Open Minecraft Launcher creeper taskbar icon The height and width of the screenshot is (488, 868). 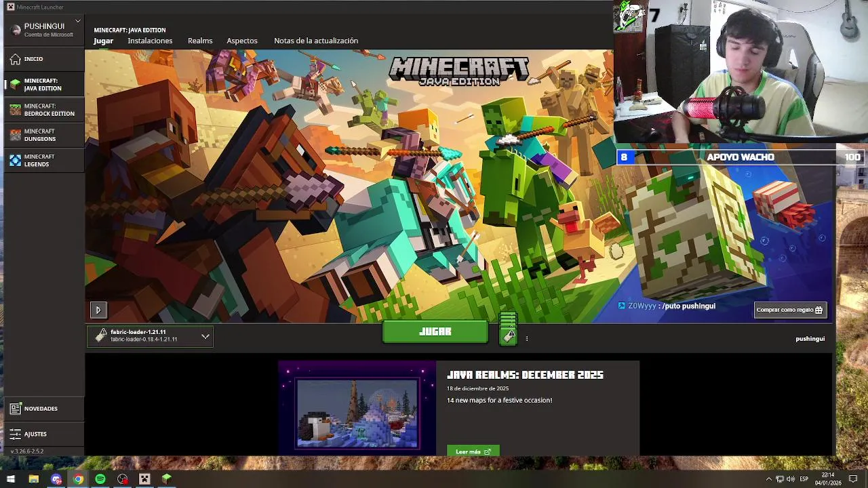point(144,479)
